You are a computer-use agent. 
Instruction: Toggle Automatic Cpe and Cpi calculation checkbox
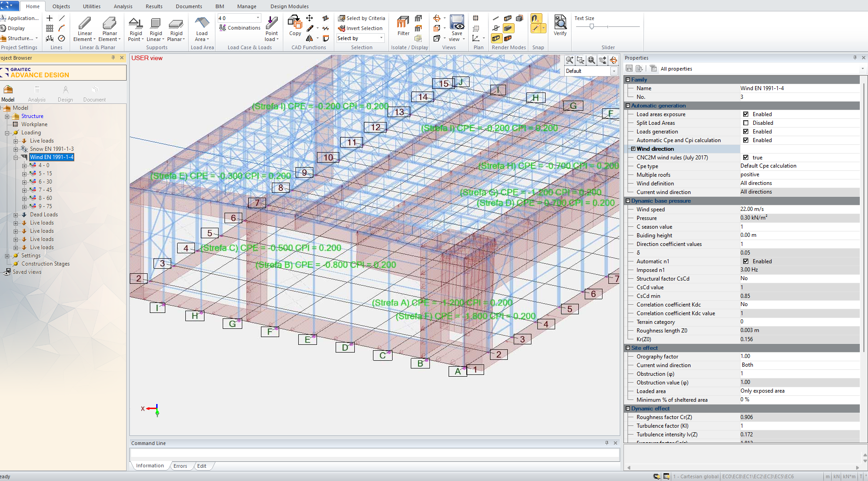(x=745, y=140)
